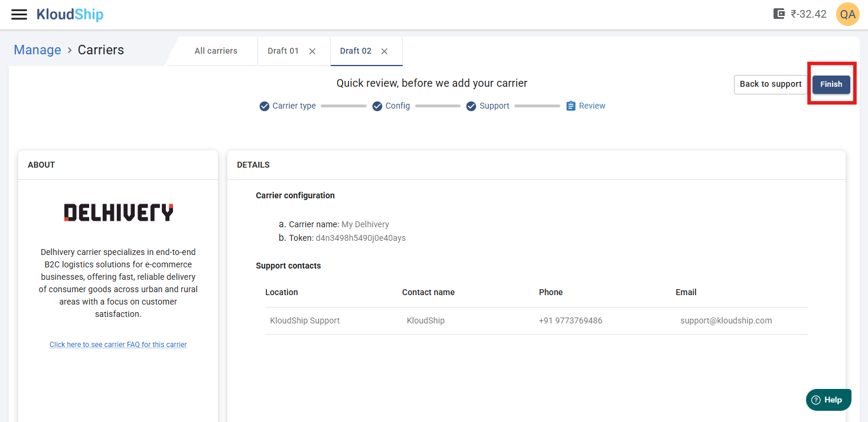Switch to the All carriers tab
Viewport: 868px width, 422px height.
coord(216,51)
